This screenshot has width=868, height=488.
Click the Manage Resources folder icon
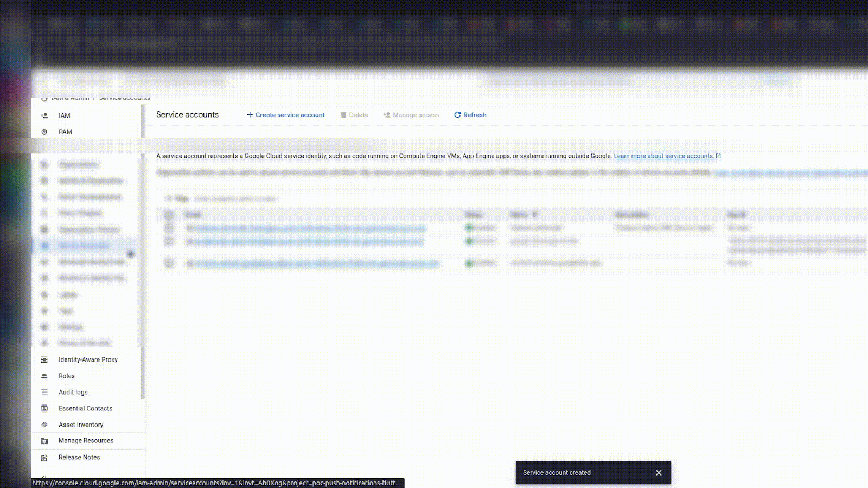[44, 441]
